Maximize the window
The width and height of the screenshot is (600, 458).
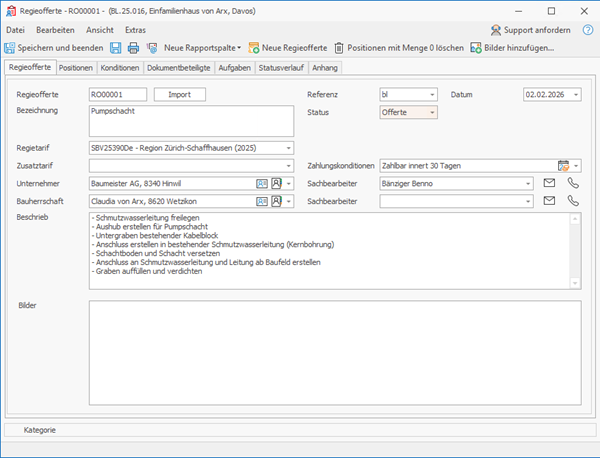(x=551, y=11)
